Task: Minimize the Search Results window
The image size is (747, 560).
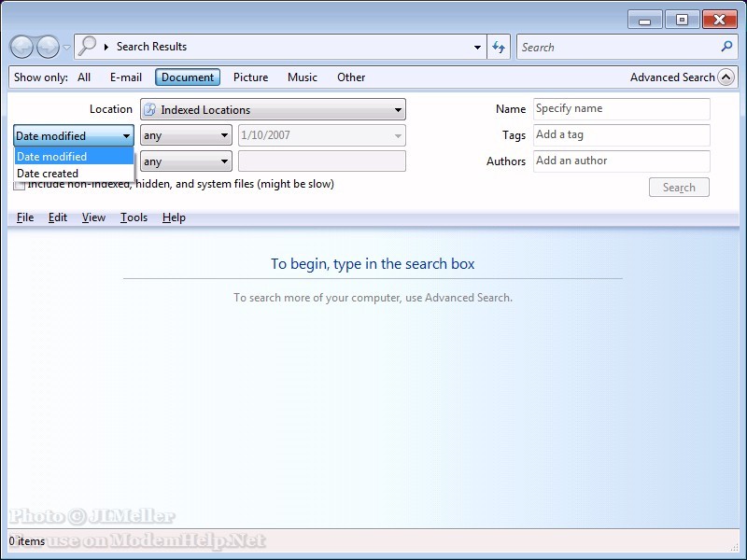Action: tap(645, 21)
